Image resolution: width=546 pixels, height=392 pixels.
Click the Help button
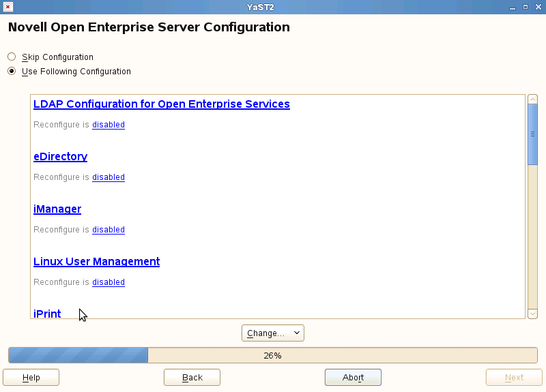click(x=31, y=378)
